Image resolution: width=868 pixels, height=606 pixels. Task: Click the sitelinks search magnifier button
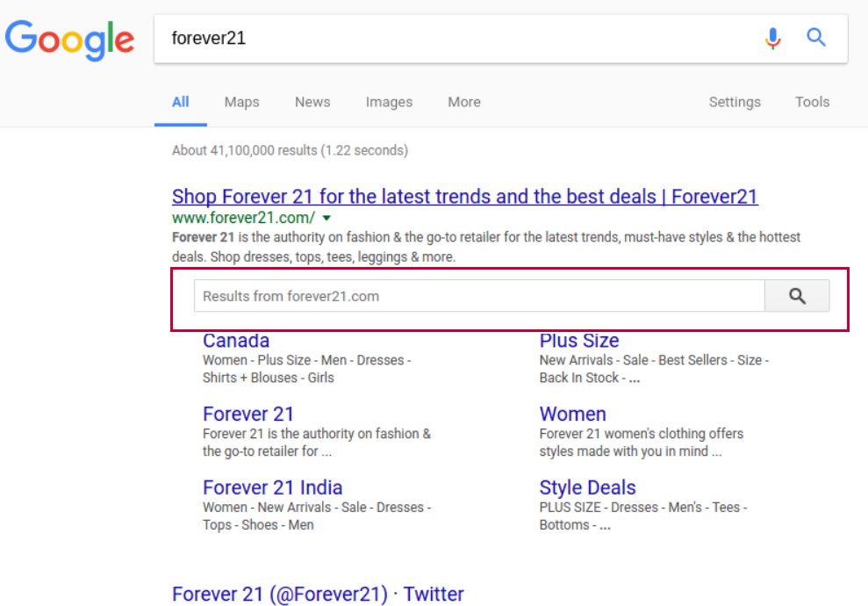[797, 296]
